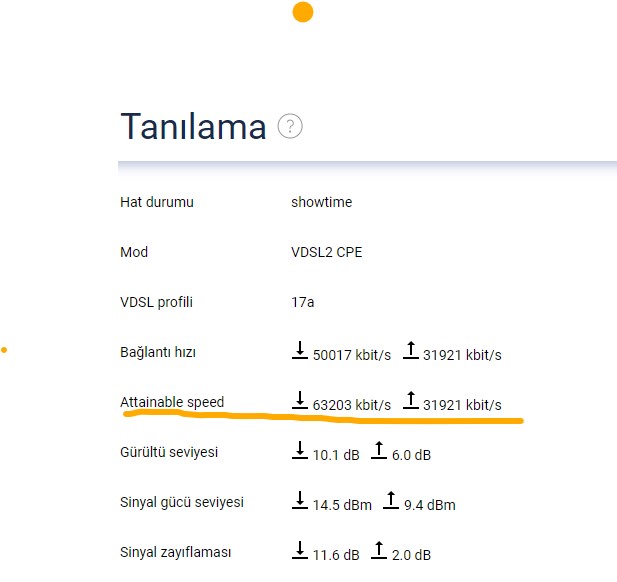Image resolution: width=617 pixels, height=582 pixels.
Task: Click the download arrow beside 14.5 dBm
Action: coord(300,500)
